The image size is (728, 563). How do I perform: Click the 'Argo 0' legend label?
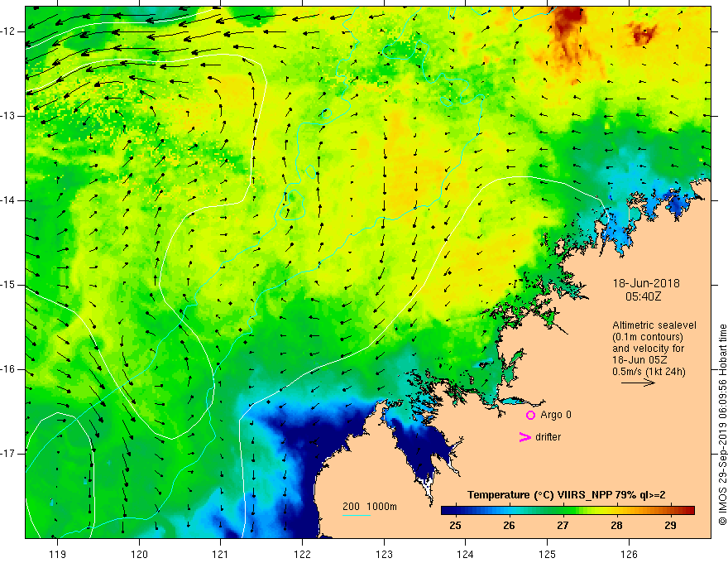point(556,415)
